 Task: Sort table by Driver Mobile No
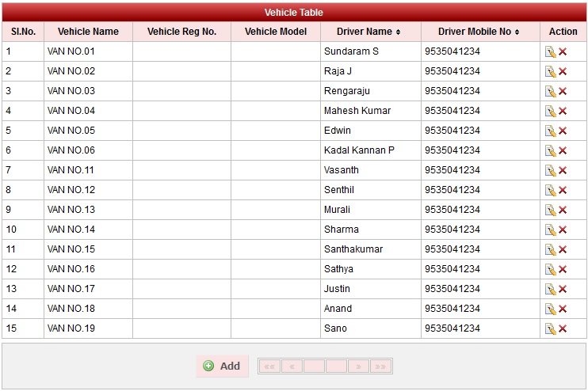479,32
